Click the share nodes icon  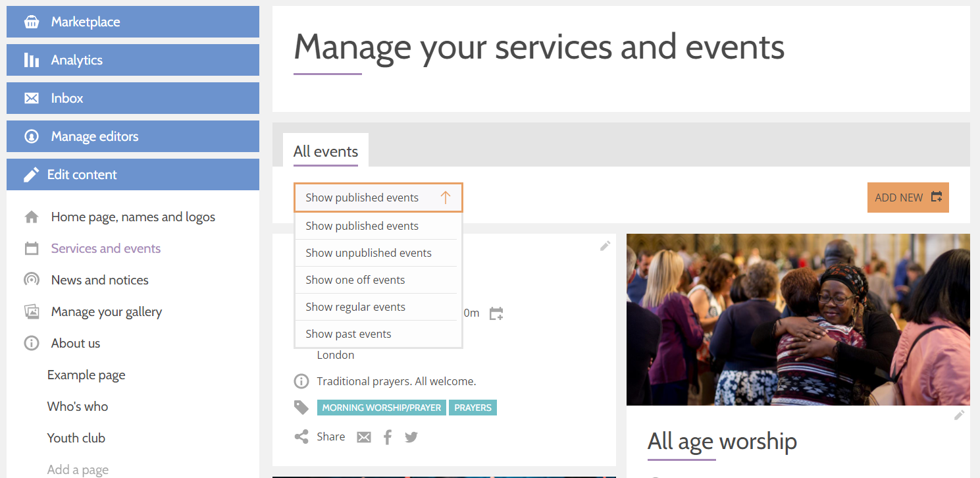tap(301, 437)
